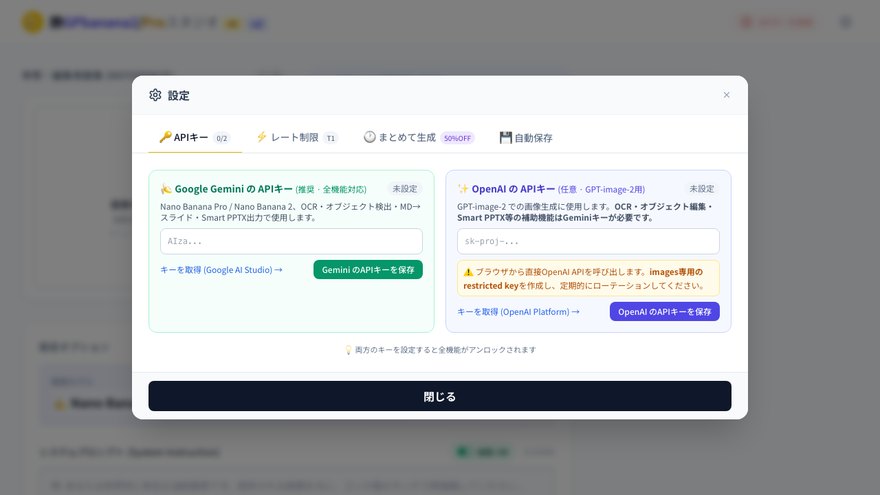Click the settings gear icon in dialog header
The height and width of the screenshot is (495, 880).
(155, 95)
